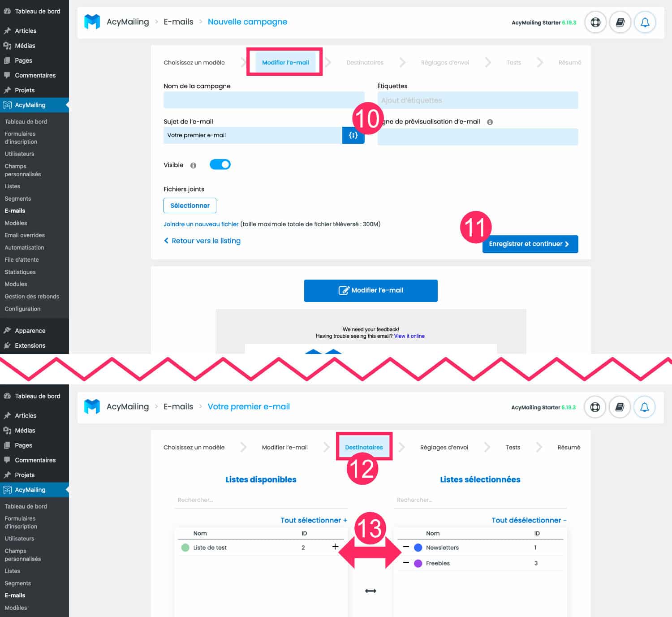The height and width of the screenshot is (617, 672).
Task: Click the green color dot of Liste de test
Action: [x=185, y=548]
